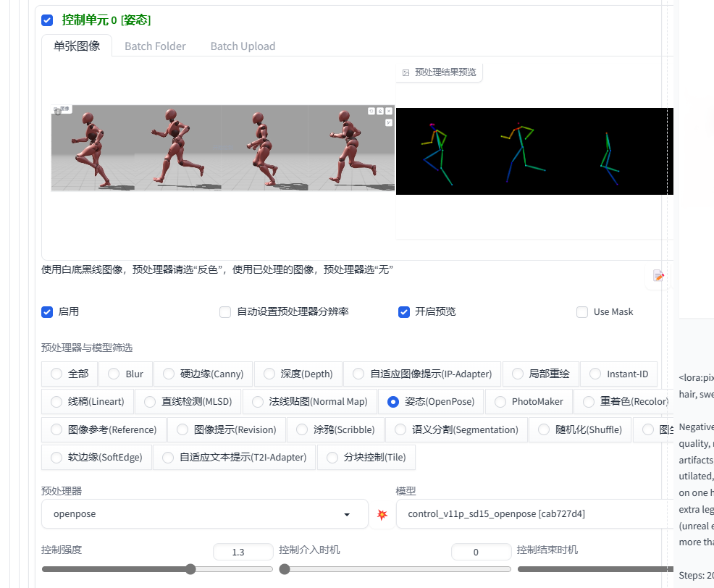Select the 直线检测(MLSD) radio option
Image resolution: width=714 pixels, height=588 pixels.
click(x=150, y=402)
